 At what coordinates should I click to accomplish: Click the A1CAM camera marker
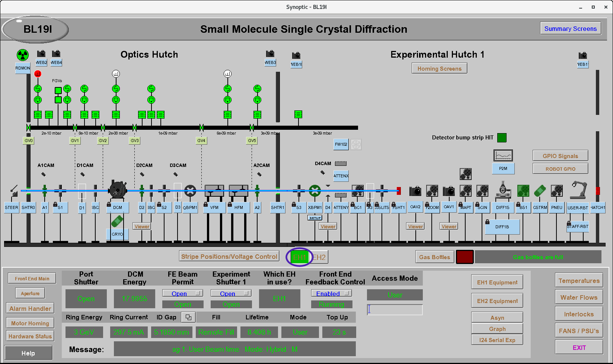[x=44, y=174]
